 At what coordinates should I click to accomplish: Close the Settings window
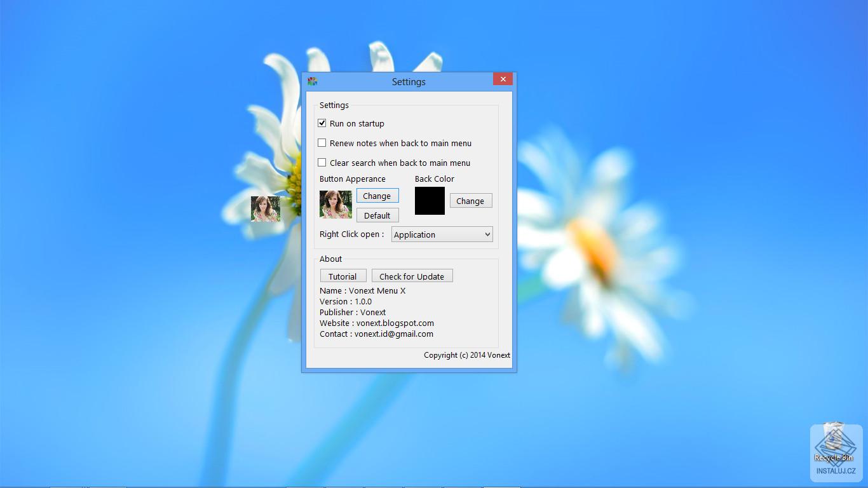tap(503, 79)
